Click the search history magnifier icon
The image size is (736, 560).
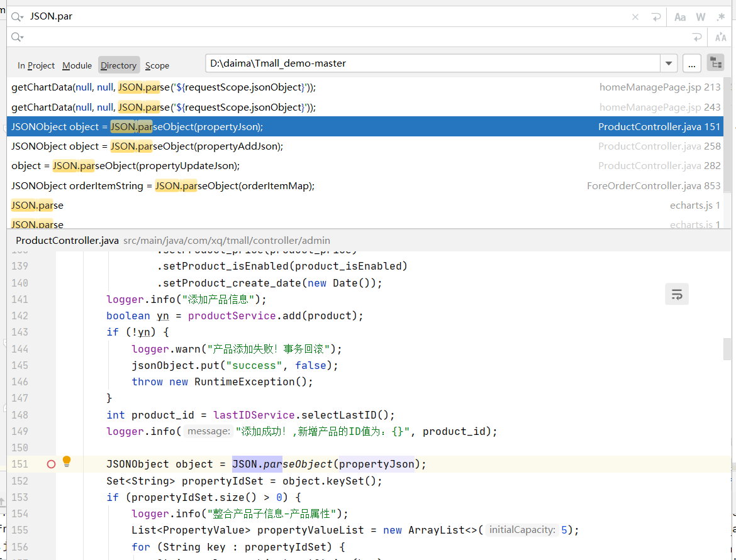point(16,16)
